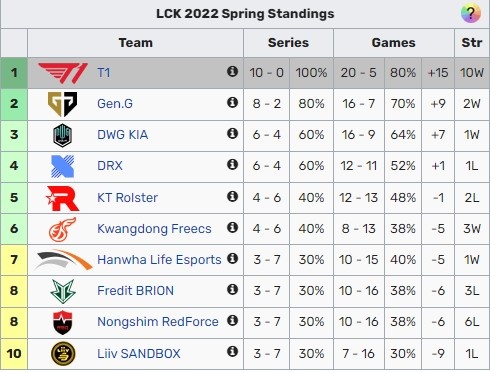Click the rainbow question mark help icon
490x372 pixels.
click(x=470, y=13)
